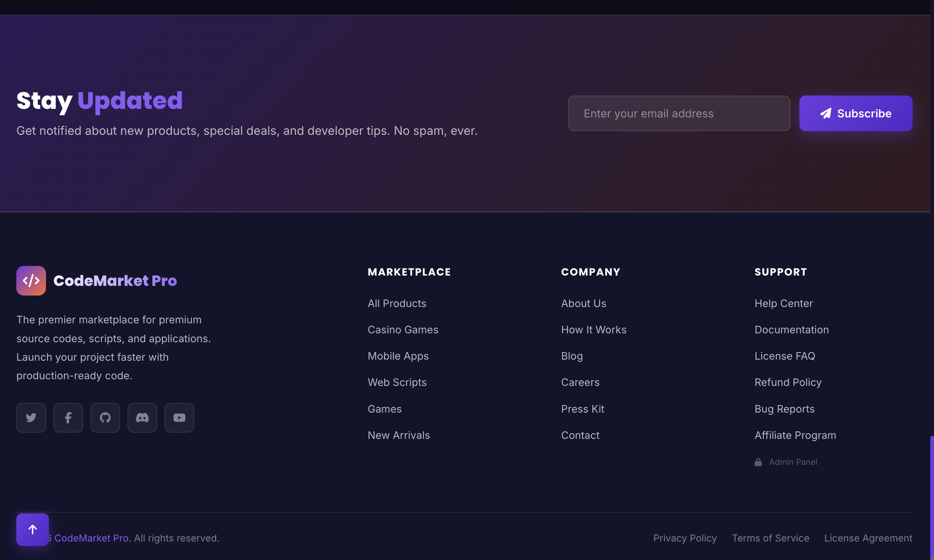934x560 pixels.
Task: Open the How It Works link
Action: 593,329
